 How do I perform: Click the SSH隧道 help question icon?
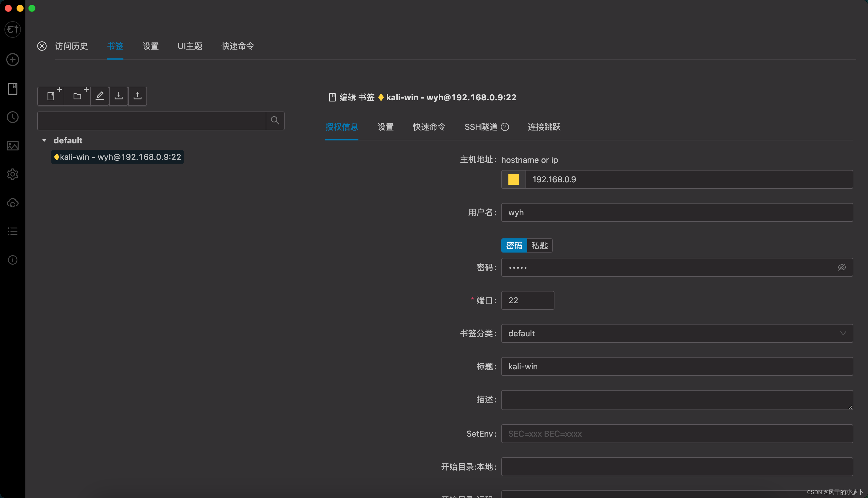(505, 127)
